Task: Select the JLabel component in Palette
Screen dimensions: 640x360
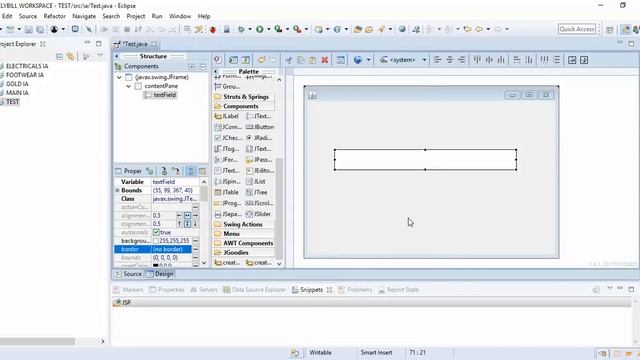Action: (x=226, y=116)
